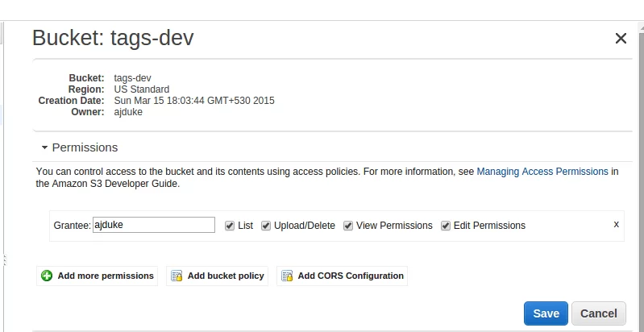The height and width of the screenshot is (332, 644).
Task: Click the green plus Add permissions icon
Action: [x=47, y=276]
